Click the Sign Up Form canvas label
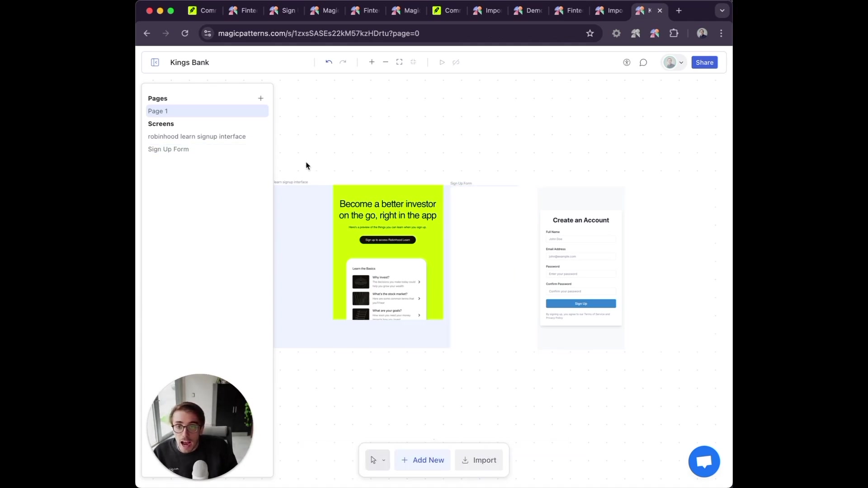868x488 pixels. pos(461,183)
